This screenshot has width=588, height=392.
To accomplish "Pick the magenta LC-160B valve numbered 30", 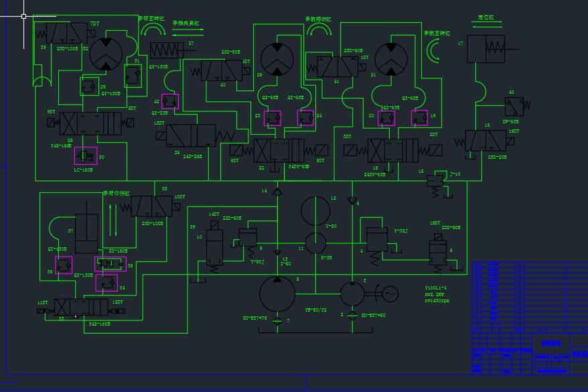I will pos(86,155).
